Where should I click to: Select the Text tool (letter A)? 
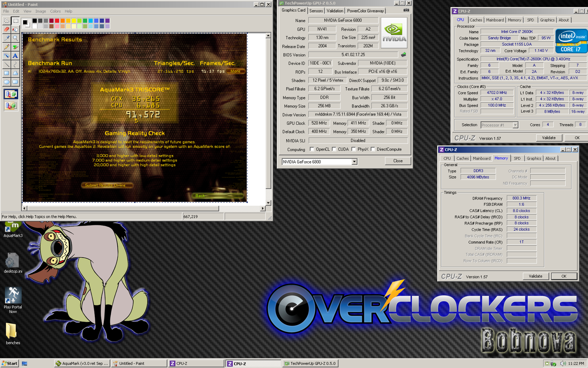[x=15, y=56]
